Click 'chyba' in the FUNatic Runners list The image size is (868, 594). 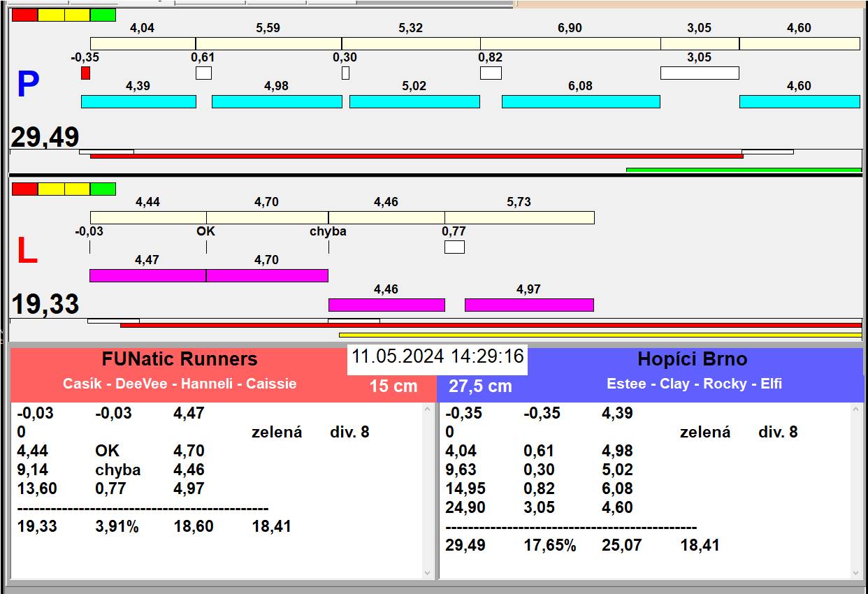[118, 470]
